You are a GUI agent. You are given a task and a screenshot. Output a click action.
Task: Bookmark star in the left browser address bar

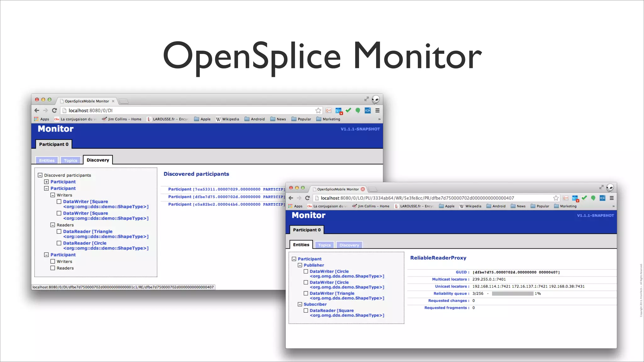(318, 110)
